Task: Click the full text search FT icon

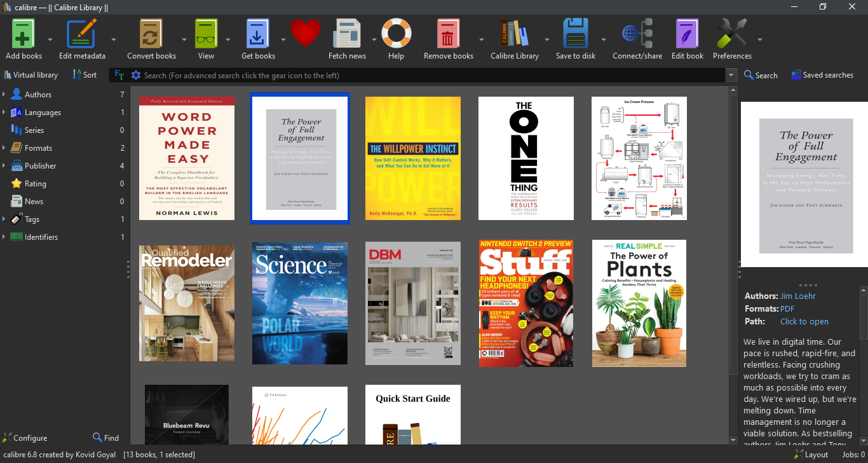Action: click(x=119, y=75)
